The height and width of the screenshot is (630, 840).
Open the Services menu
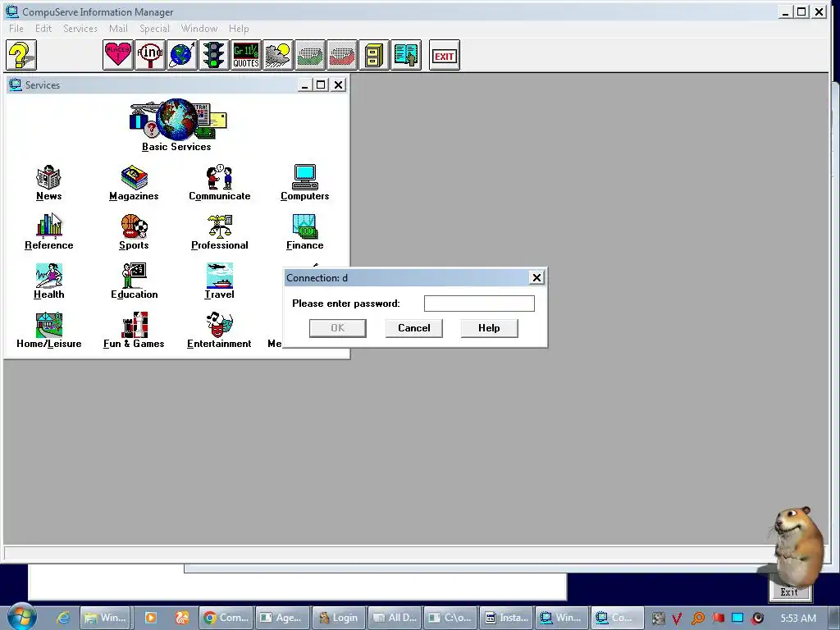click(x=80, y=29)
